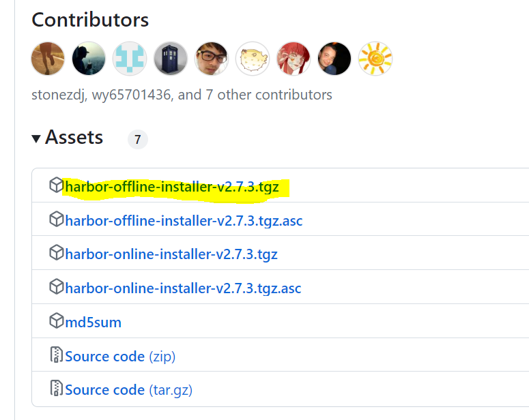529x420 pixels.
Task: Click zip file icon beside Source code (zip)
Action: coord(56,356)
